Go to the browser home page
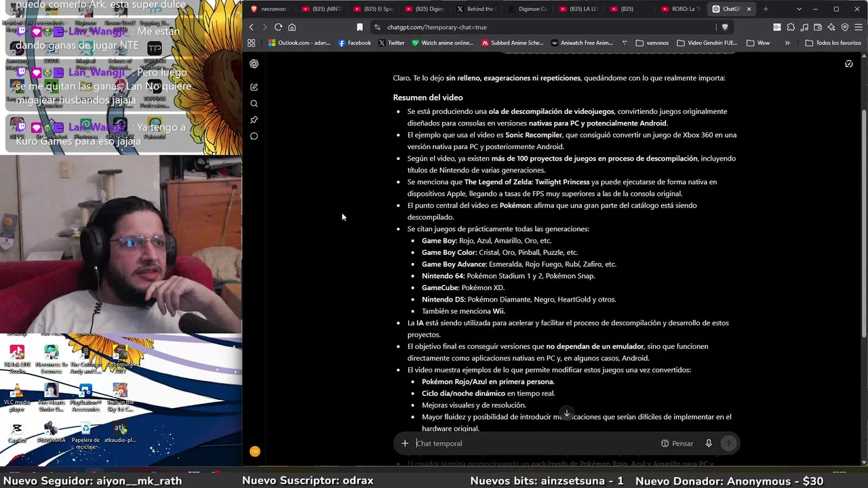This screenshot has height=488, width=868. click(292, 27)
